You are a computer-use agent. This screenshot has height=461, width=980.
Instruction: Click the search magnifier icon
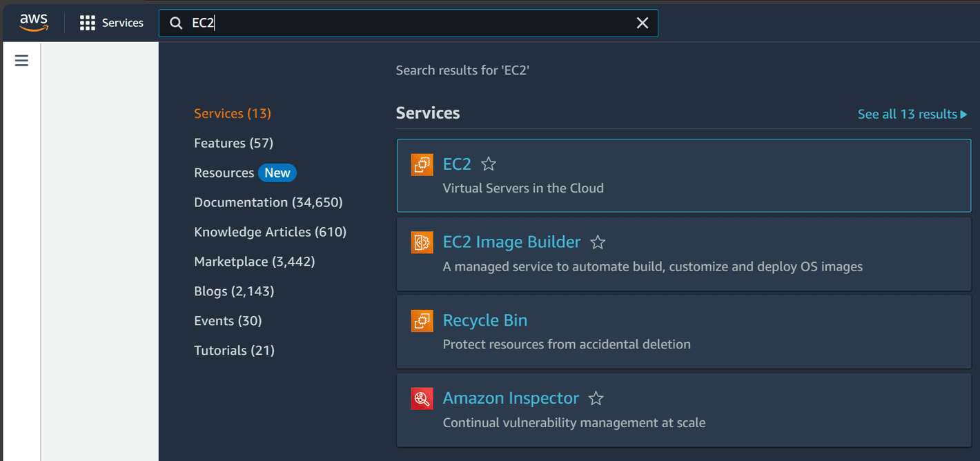[x=176, y=23]
